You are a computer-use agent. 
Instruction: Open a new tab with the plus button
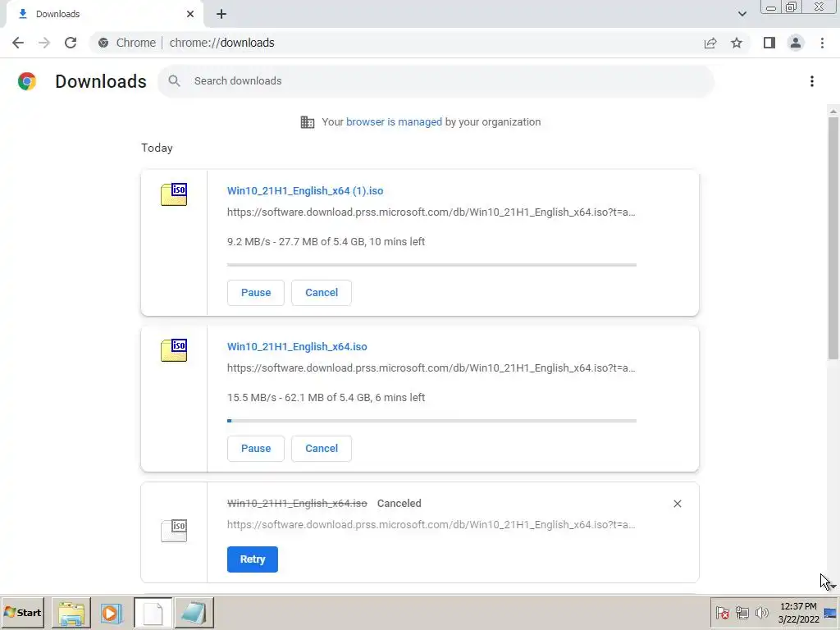tap(221, 14)
